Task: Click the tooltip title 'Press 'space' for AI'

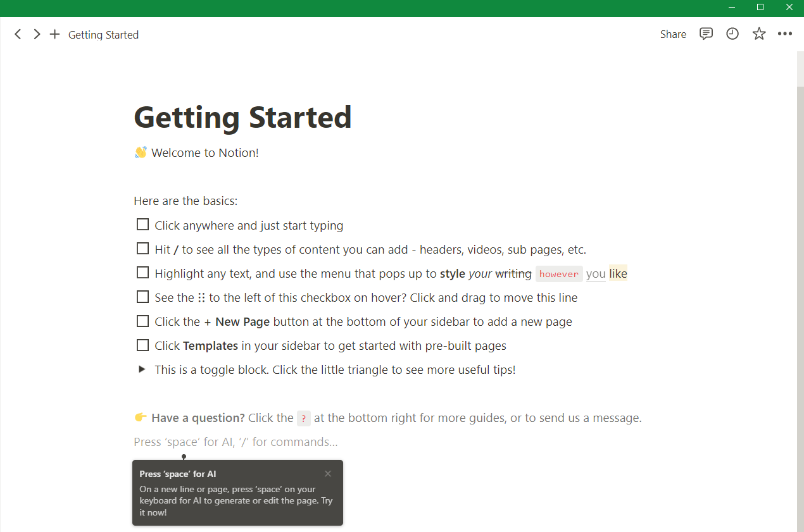Action: [x=178, y=474]
